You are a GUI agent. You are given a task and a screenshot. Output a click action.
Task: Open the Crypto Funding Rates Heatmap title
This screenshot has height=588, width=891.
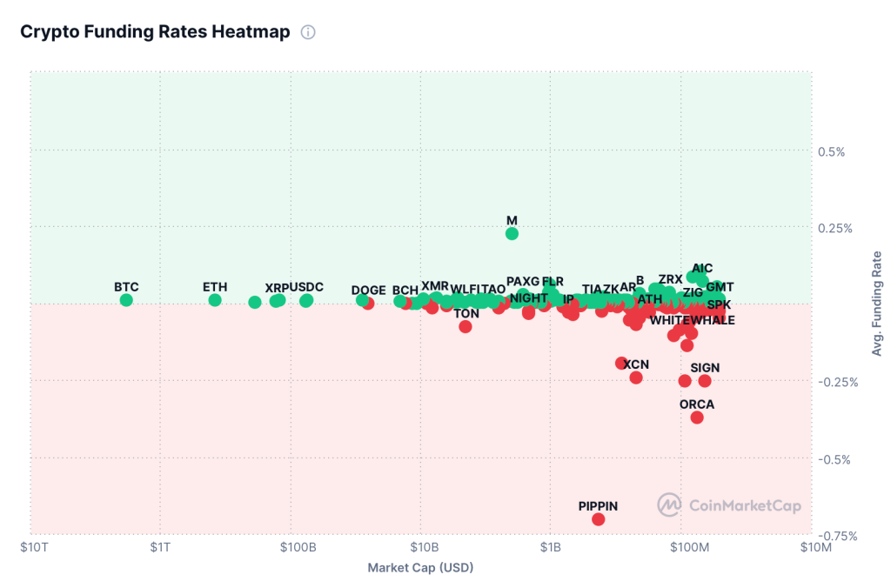click(x=155, y=31)
